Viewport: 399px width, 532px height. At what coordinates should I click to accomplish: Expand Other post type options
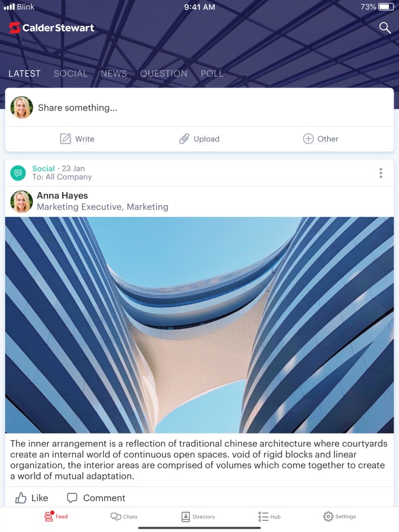click(320, 139)
